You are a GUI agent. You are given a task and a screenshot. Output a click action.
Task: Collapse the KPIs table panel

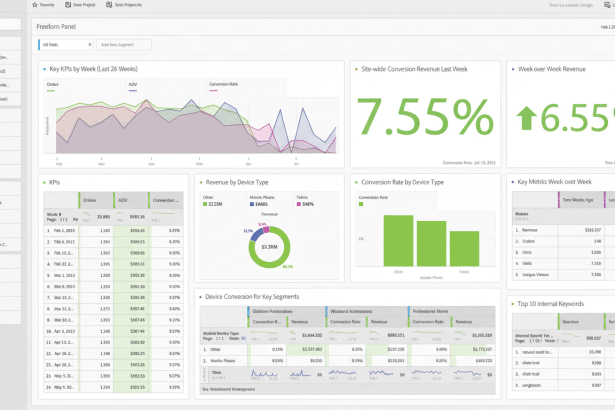coord(43,182)
